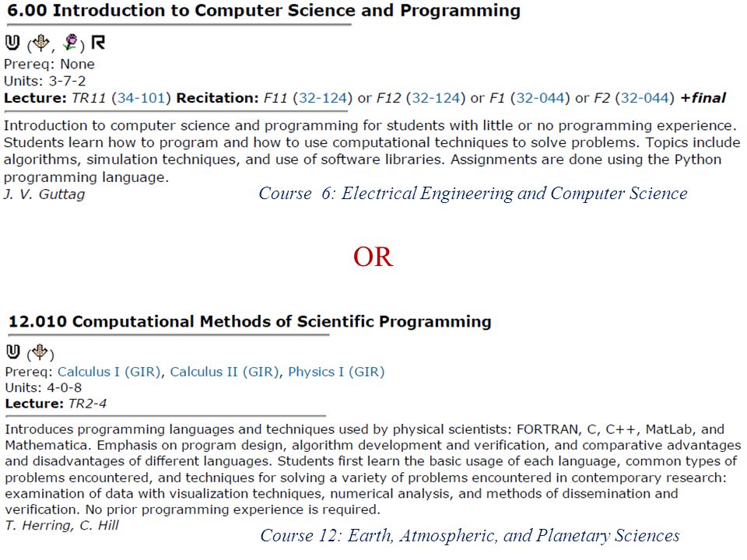The image size is (747, 560).
Task: Follow the Calculus II (GIR) prerequisite link
Action: tap(224, 372)
